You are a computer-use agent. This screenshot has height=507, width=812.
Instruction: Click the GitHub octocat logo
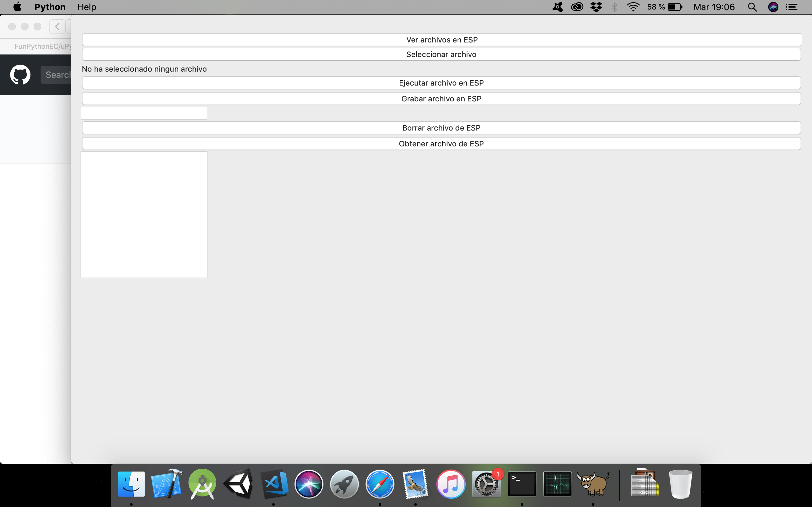pos(20,74)
